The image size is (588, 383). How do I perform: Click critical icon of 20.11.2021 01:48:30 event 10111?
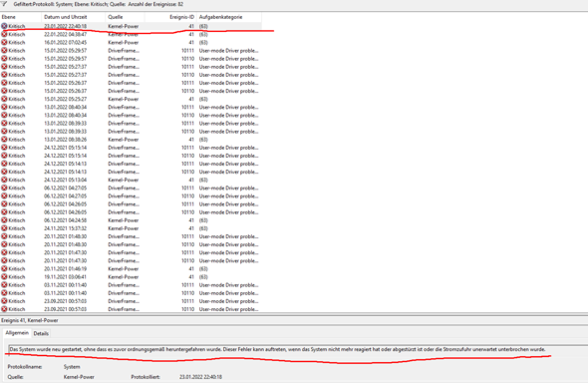(x=4, y=236)
